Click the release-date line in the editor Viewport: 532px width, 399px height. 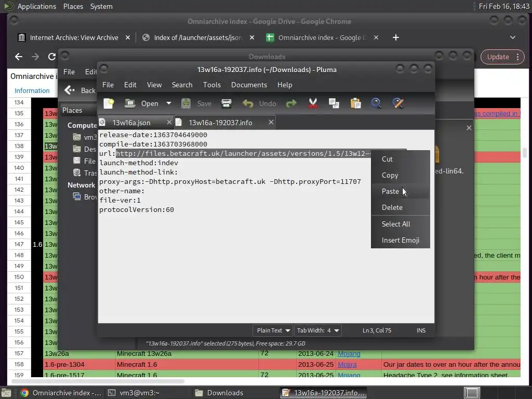point(153,135)
